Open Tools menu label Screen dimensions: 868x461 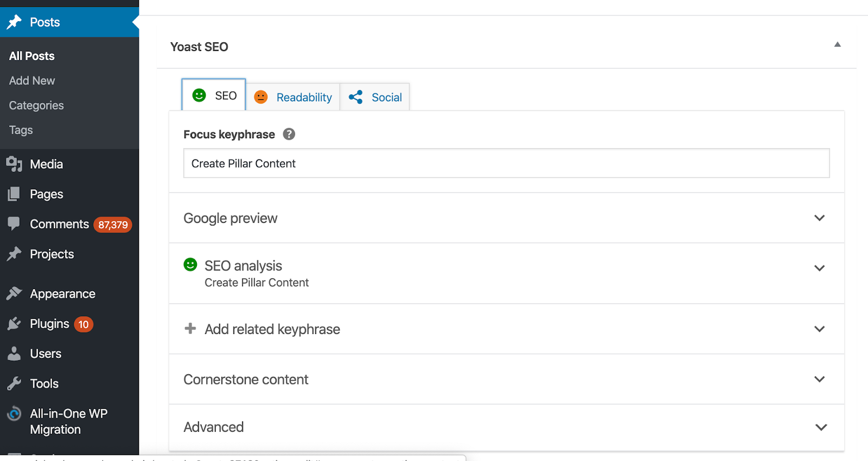point(44,383)
